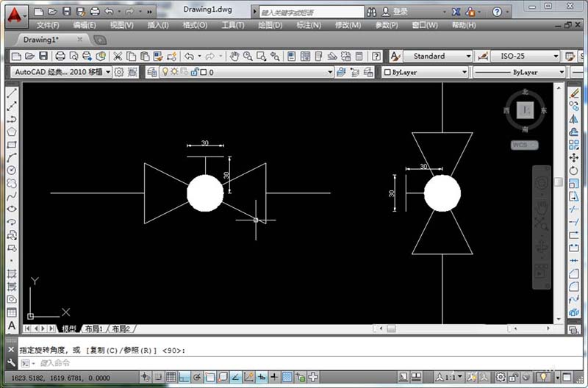
Task: Click the 键入命令 command line input
Action: point(300,363)
